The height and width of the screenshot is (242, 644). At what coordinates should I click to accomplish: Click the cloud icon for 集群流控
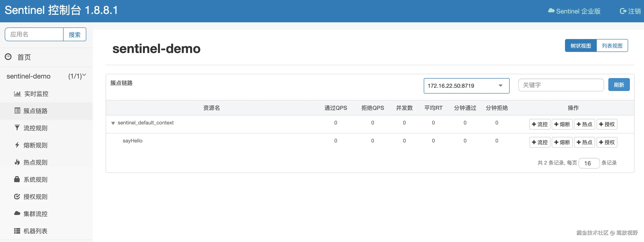tap(17, 213)
